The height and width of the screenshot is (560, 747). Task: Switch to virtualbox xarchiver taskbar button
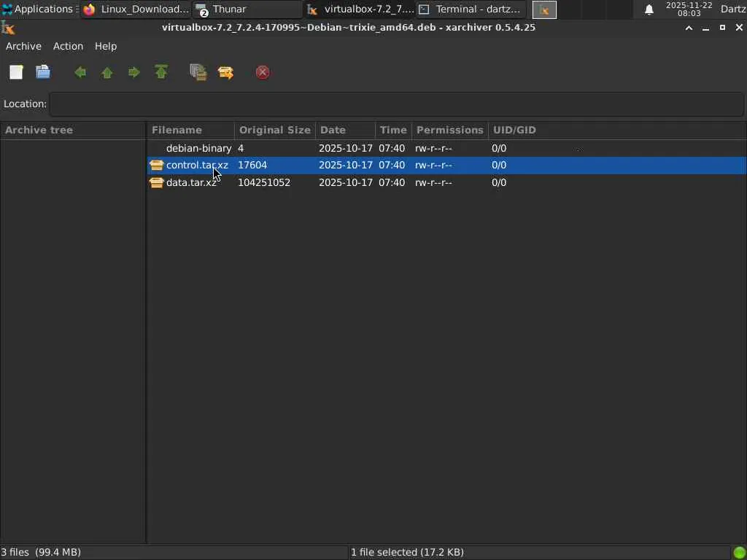360,9
